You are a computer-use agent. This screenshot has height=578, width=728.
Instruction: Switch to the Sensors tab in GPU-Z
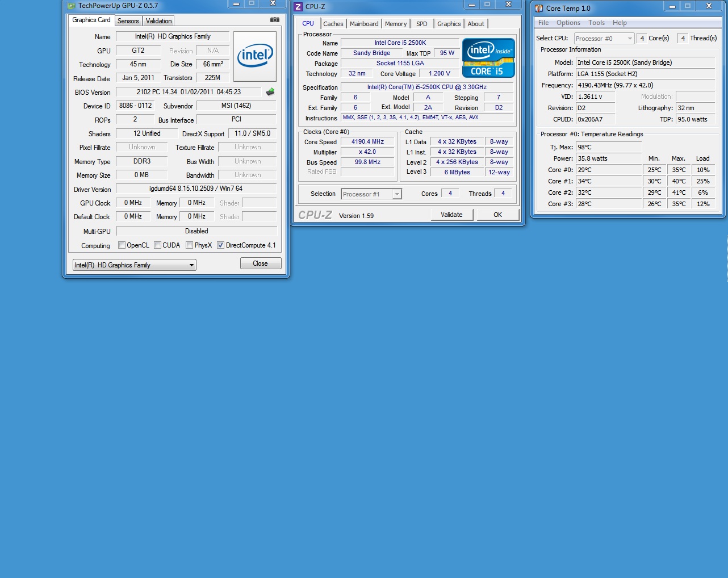(128, 21)
